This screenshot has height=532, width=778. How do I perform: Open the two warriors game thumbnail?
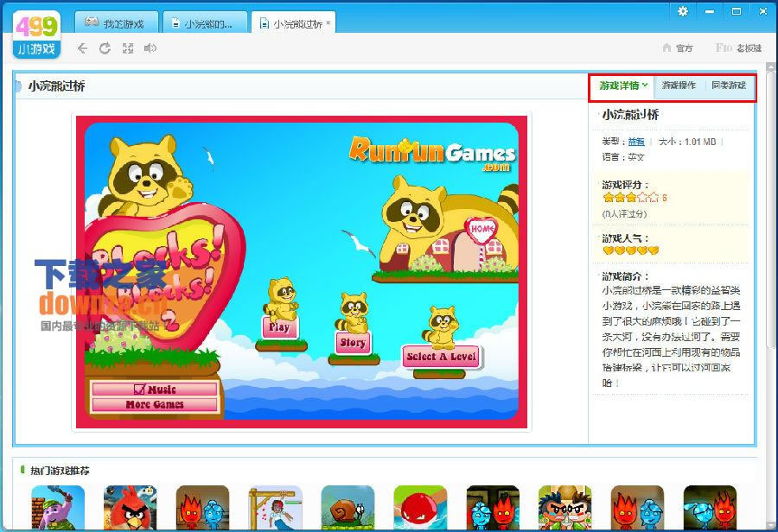click(x=565, y=509)
